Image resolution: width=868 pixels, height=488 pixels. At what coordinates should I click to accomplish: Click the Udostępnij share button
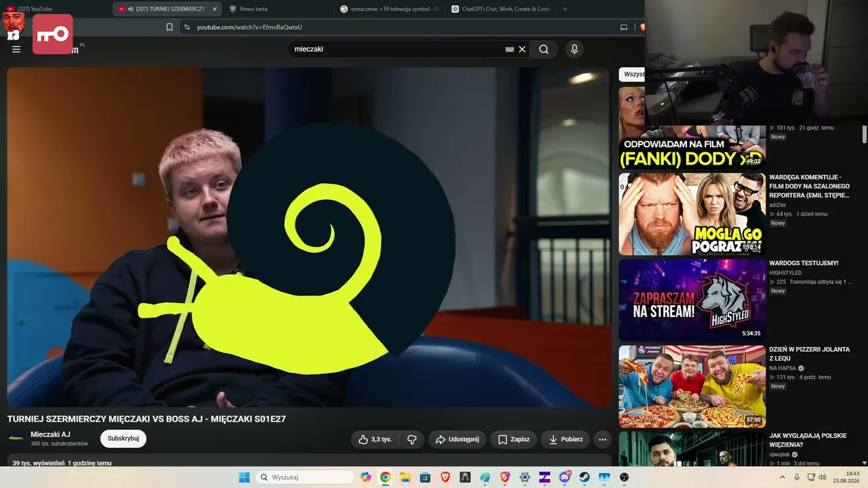coord(458,439)
